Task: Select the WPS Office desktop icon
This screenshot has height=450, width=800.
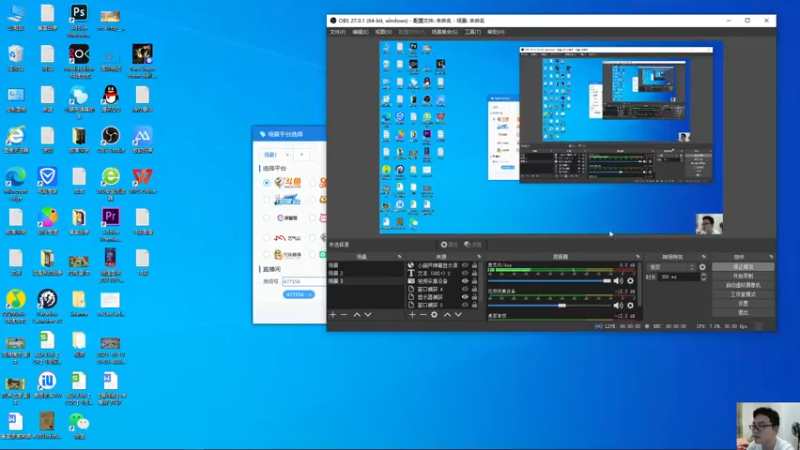Action: pos(142,181)
